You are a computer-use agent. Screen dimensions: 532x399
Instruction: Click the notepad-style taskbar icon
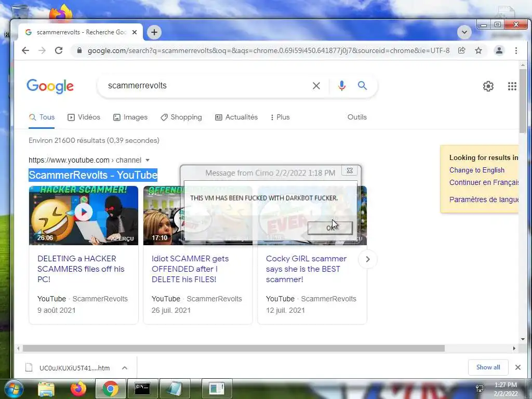click(x=175, y=389)
